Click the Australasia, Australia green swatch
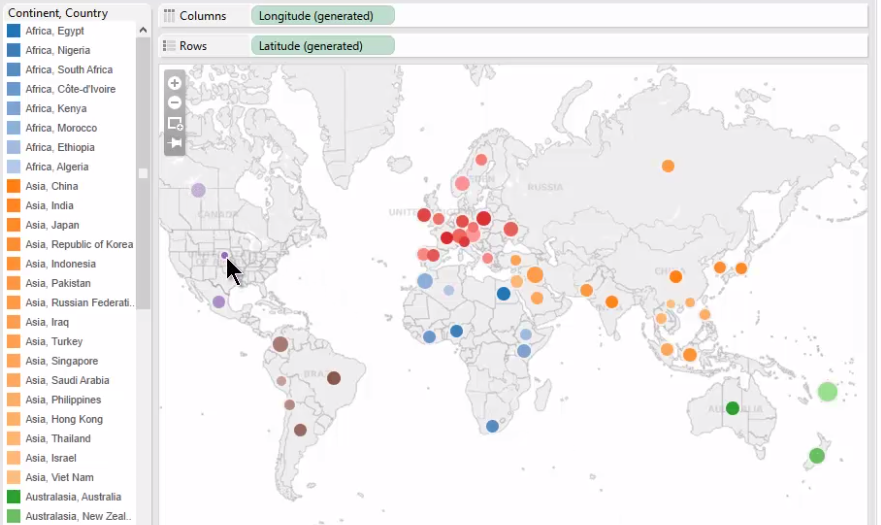 (x=14, y=497)
